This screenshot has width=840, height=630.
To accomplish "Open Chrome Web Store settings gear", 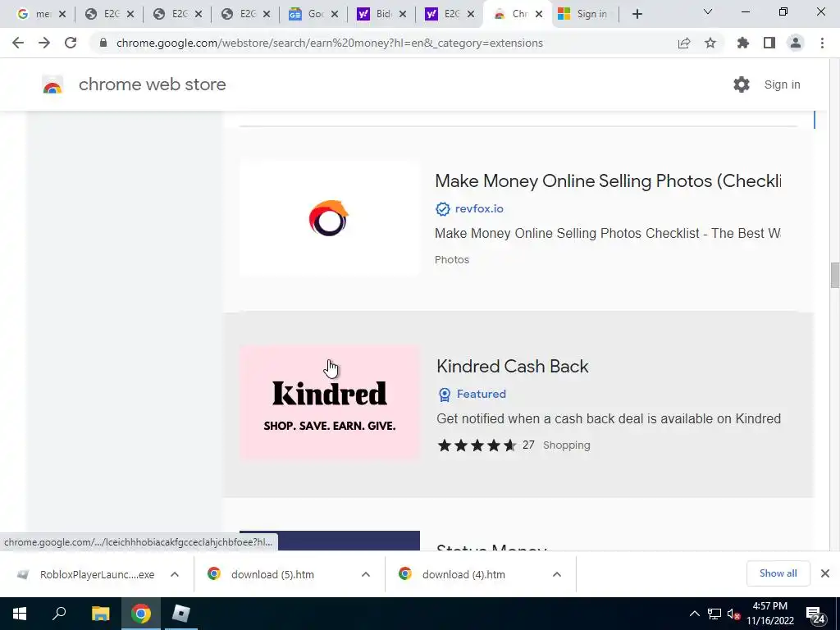I will coord(742,84).
